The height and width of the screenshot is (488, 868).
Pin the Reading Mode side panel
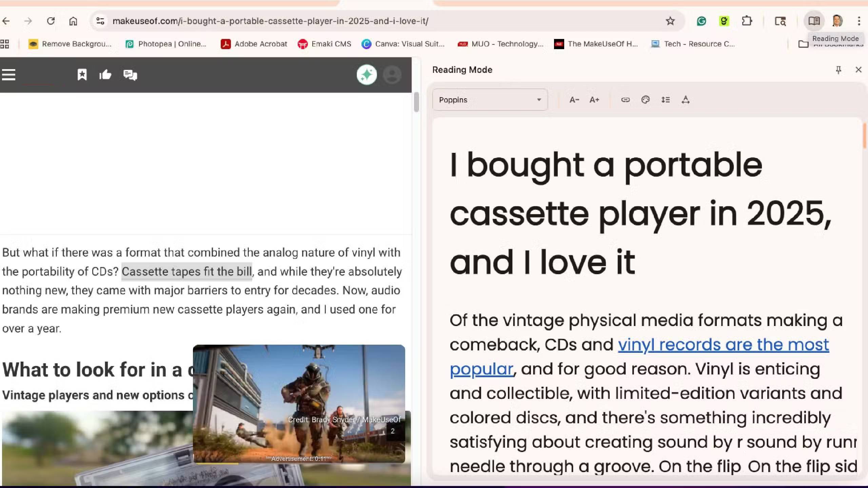tap(839, 70)
